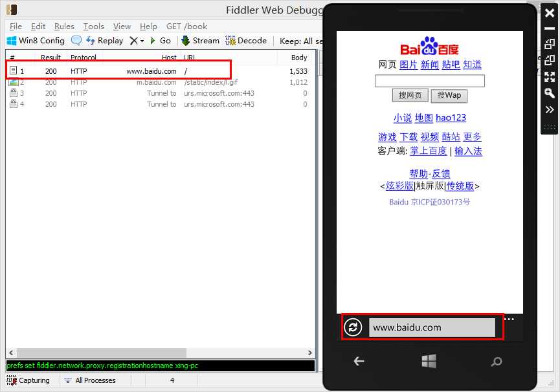Click the phone Windows Start button
The height and width of the screenshot is (392, 560).
(x=429, y=361)
